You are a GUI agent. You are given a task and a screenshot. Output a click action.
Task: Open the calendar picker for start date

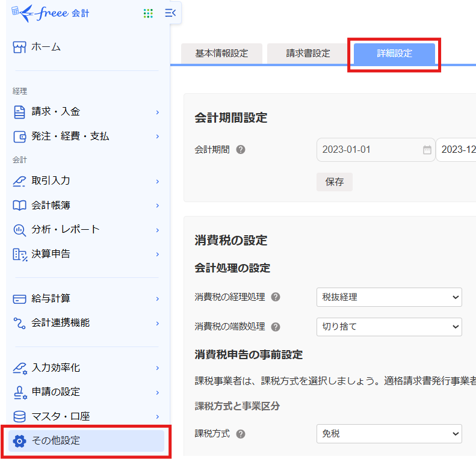pyautogui.click(x=427, y=150)
